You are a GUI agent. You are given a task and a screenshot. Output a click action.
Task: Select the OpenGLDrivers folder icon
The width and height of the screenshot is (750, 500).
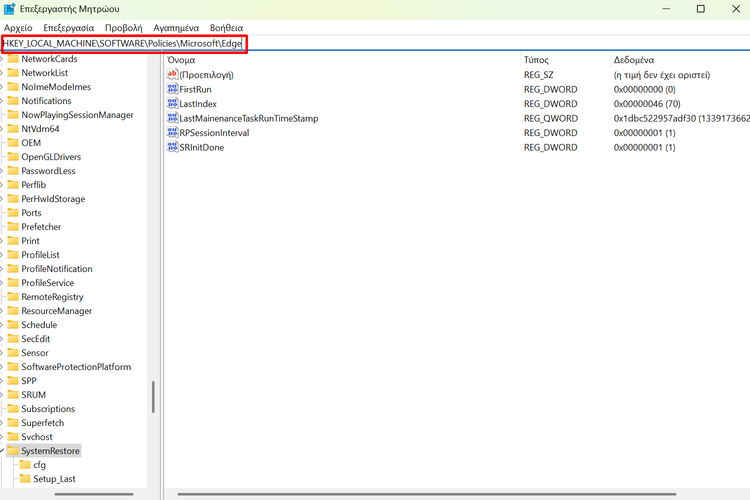[x=13, y=156]
